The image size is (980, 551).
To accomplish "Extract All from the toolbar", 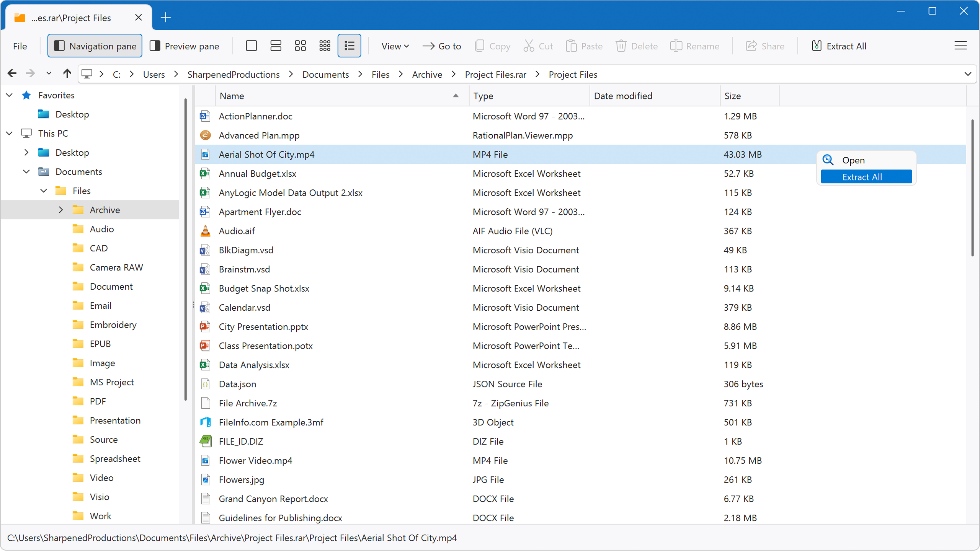I will coord(839,46).
